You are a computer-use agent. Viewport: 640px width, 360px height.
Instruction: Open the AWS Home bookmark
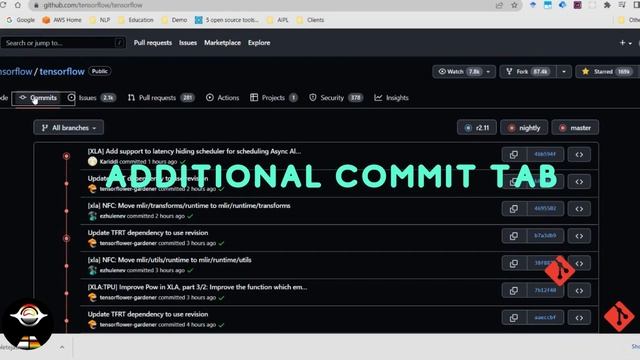[62, 20]
